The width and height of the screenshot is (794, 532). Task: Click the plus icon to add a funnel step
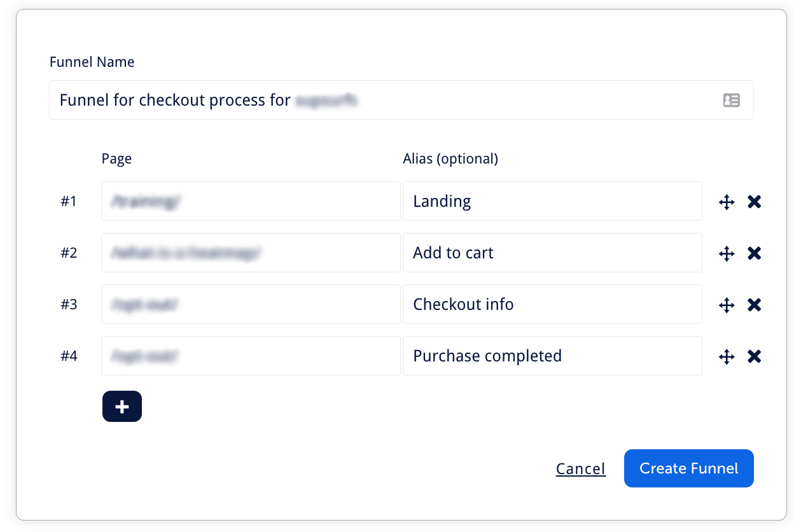click(122, 406)
